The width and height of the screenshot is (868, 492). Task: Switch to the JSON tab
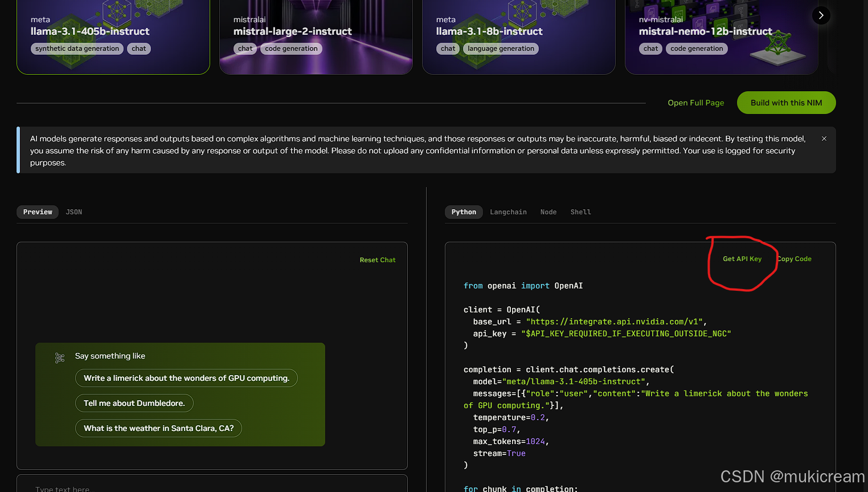click(74, 212)
